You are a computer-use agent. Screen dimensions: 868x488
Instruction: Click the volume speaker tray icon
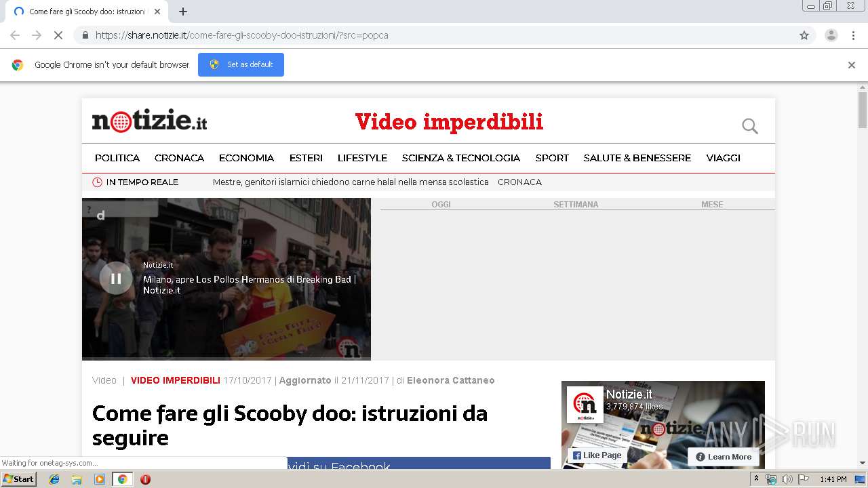[x=787, y=479]
